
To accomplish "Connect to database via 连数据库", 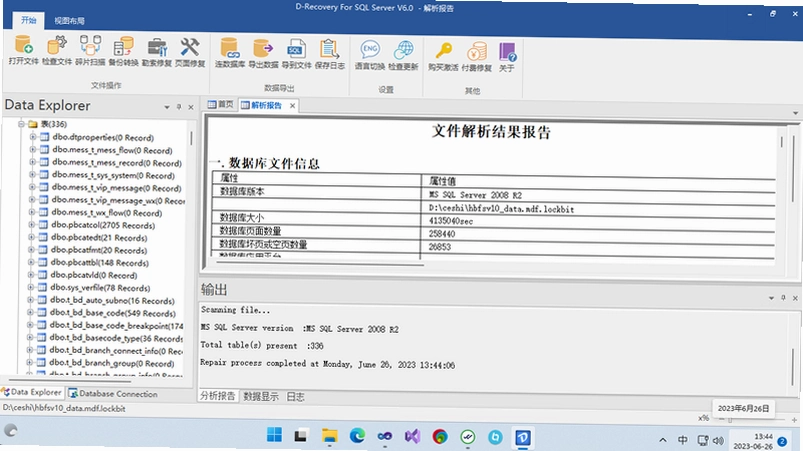I will [x=229, y=53].
